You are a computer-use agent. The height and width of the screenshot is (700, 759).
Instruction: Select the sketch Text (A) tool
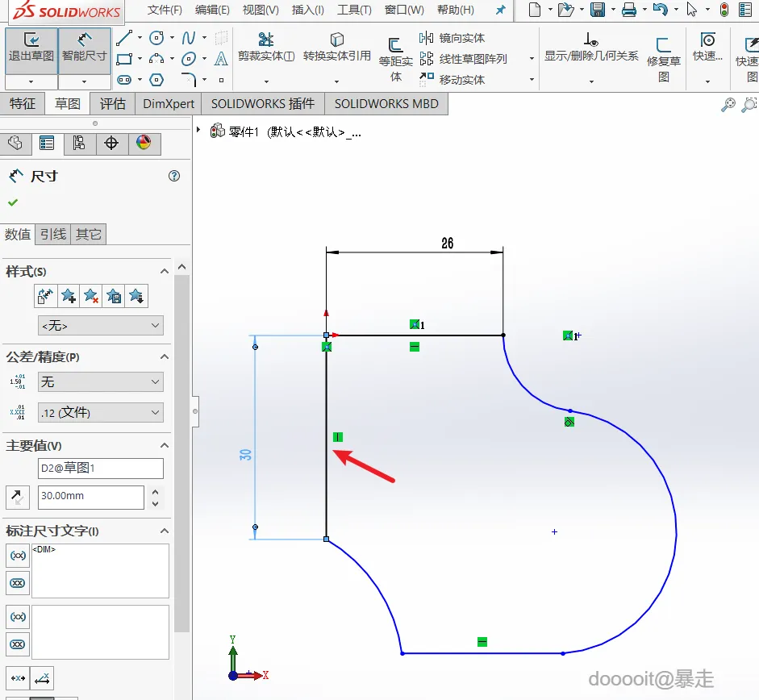coord(221,59)
